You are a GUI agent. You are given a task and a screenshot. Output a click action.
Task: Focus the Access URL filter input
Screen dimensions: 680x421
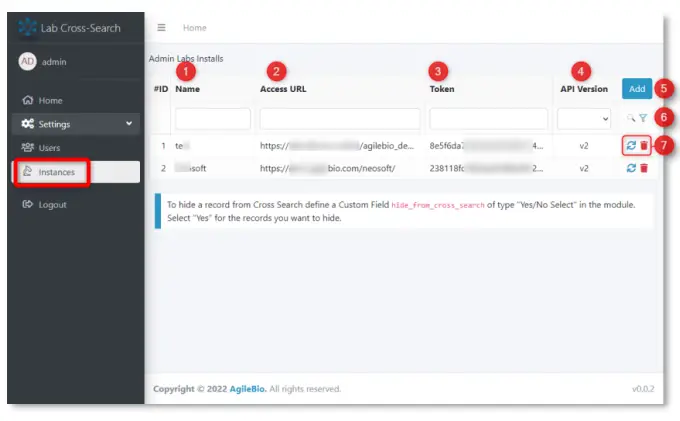point(340,119)
